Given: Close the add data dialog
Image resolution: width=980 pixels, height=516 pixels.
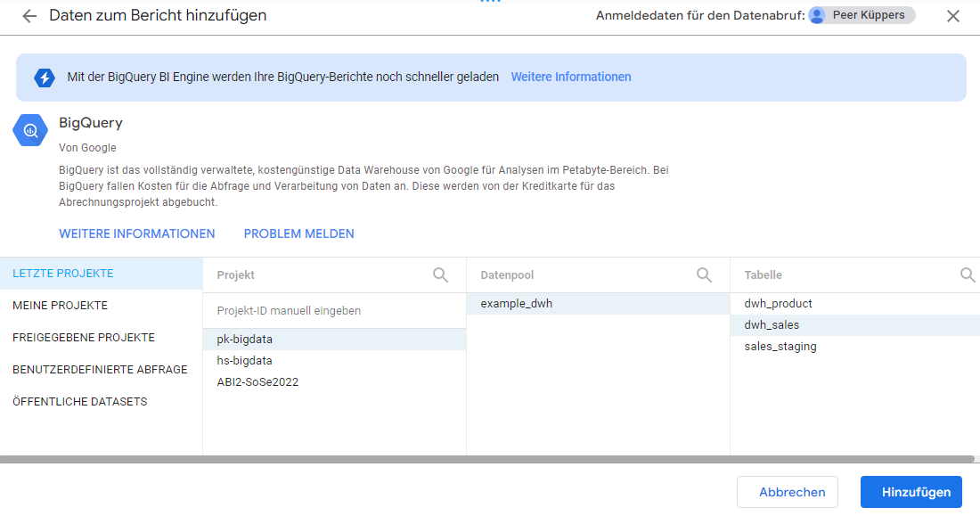Looking at the screenshot, I should tap(952, 16).
